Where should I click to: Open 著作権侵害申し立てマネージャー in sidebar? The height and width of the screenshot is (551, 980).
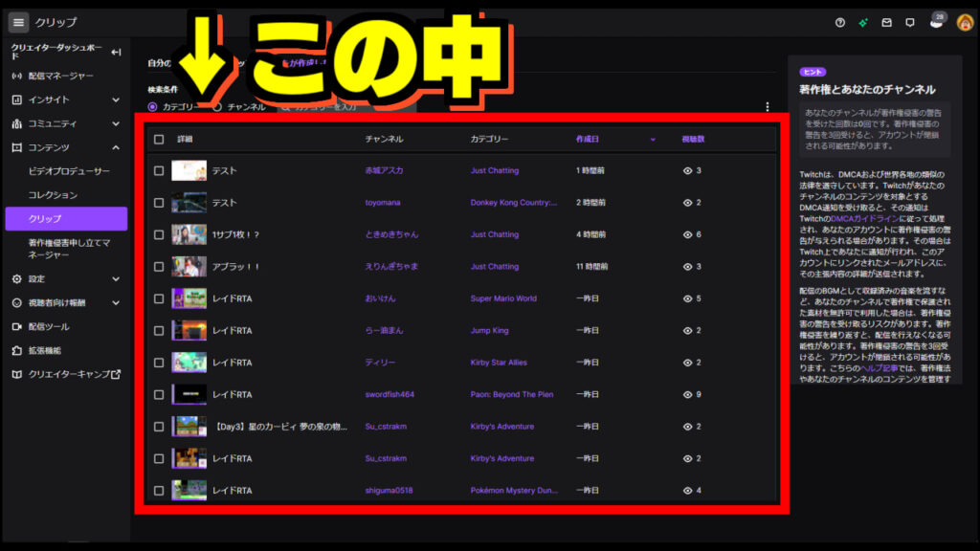[69, 249]
